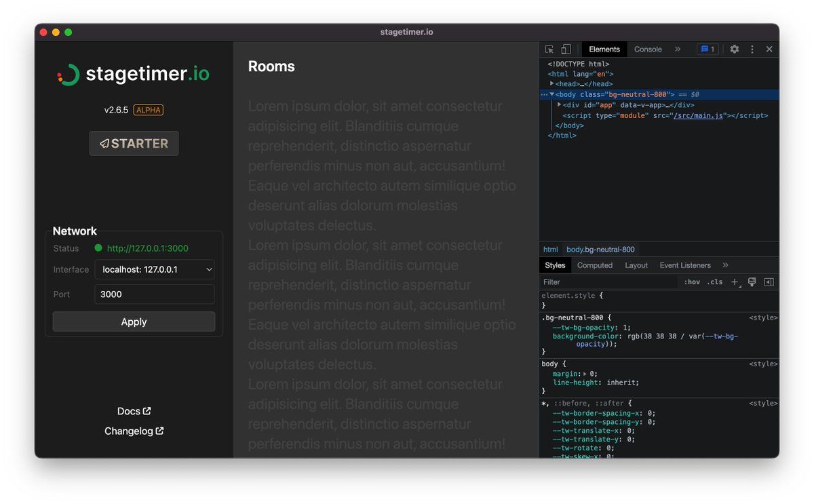The height and width of the screenshot is (504, 814).
Task: Expand the head element node
Action: tap(552, 83)
